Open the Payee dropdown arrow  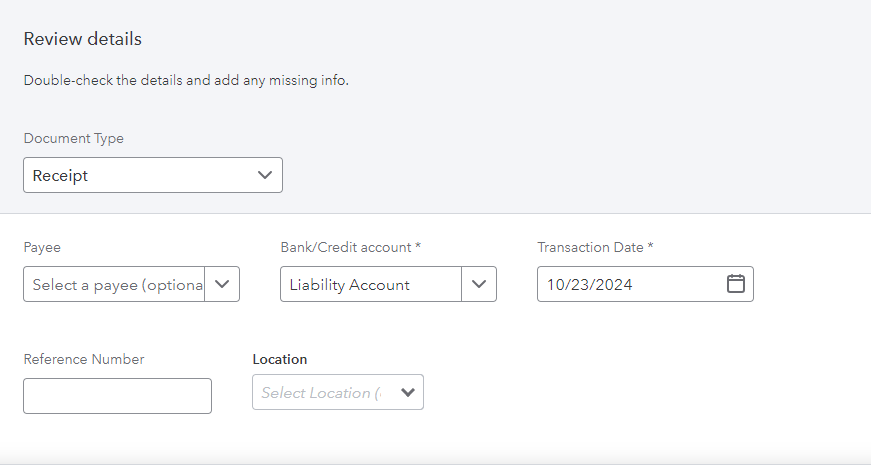[222, 284]
